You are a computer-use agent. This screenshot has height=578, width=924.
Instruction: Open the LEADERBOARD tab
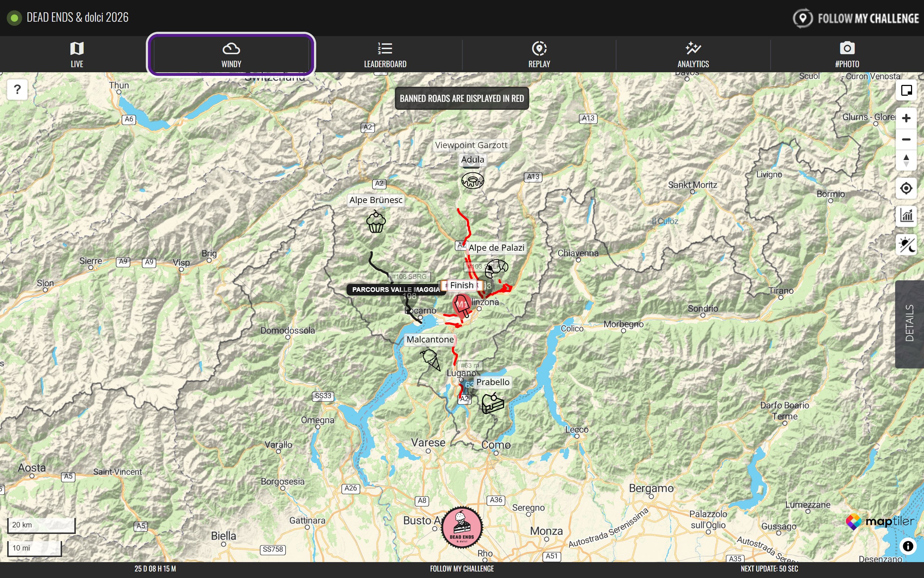(x=385, y=54)
